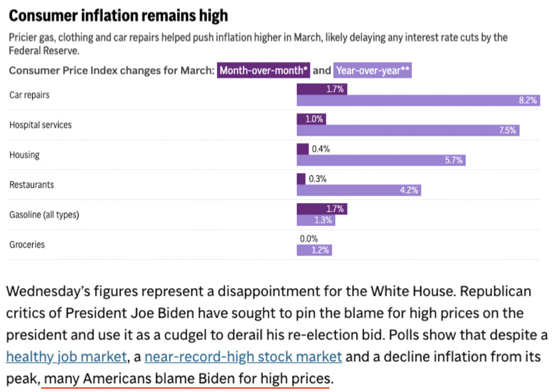
Task: Select the Housing 5.7% year-over-year bar
Action: click(x=380, y=160)
